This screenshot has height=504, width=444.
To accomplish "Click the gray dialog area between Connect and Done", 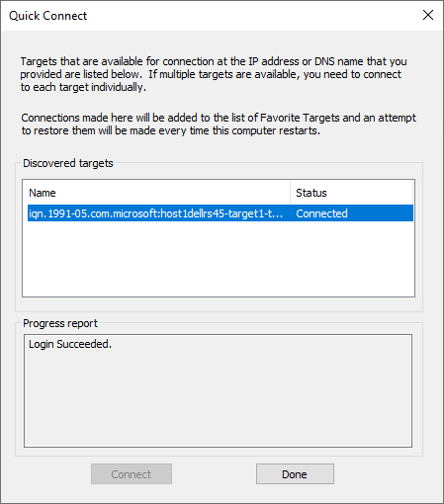I will point(214,474).
